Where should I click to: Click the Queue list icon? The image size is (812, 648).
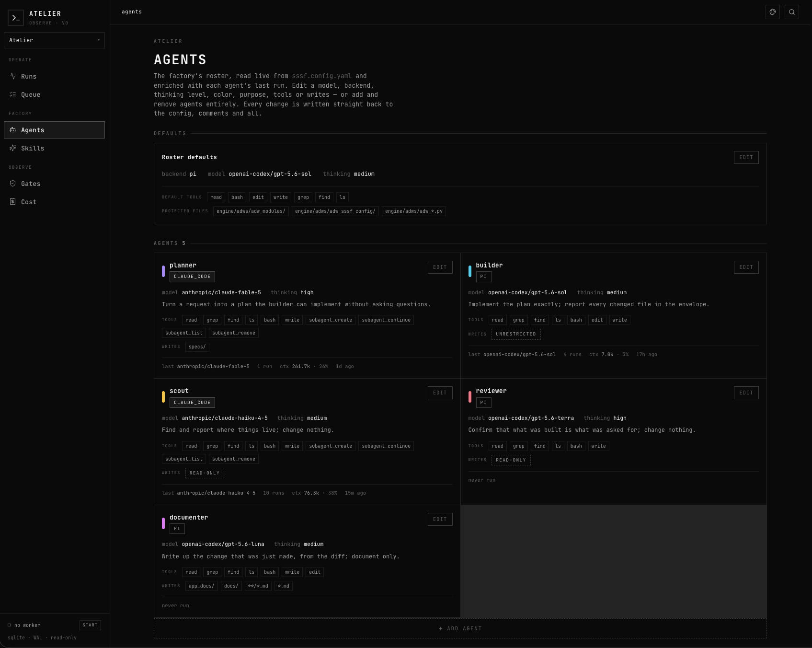pos(13,94)
